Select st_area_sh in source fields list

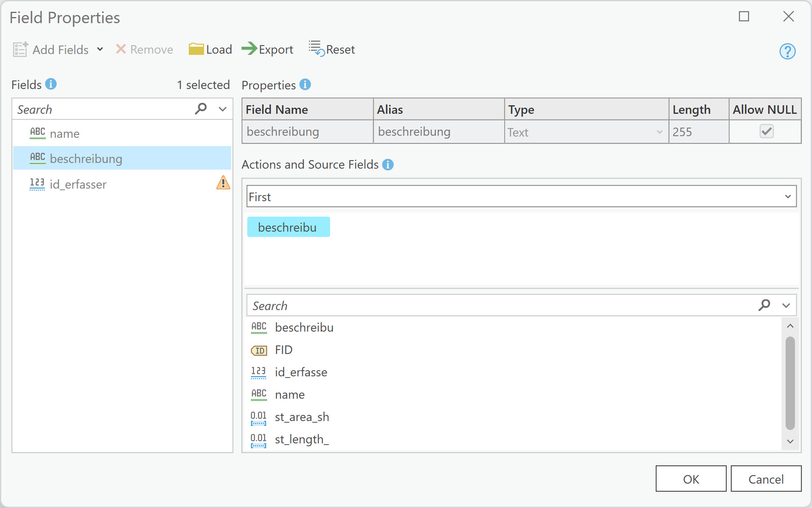click(x=302, y=417)
